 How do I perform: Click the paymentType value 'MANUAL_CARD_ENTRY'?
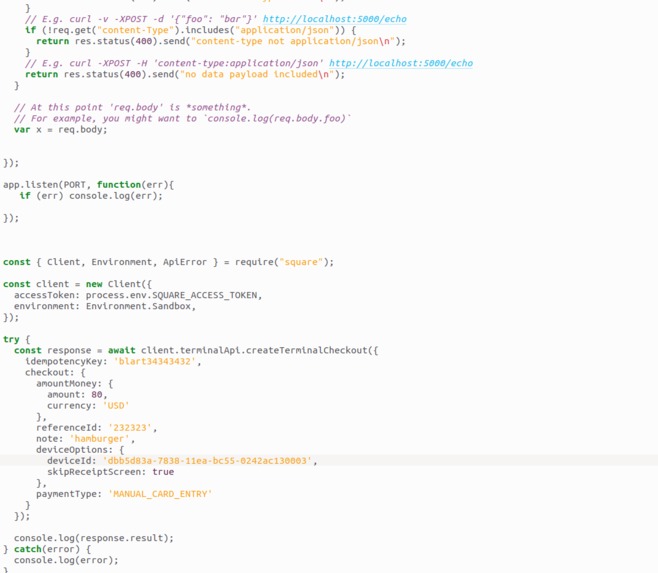pyautogui.click(x=160, y=494)
